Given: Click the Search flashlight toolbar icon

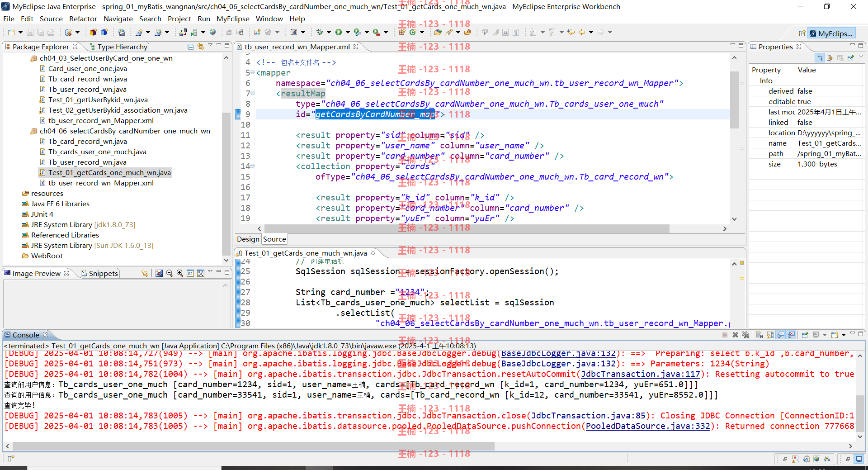Looking at the screenshot, I should pyautogui.click(x=449, y=32).
